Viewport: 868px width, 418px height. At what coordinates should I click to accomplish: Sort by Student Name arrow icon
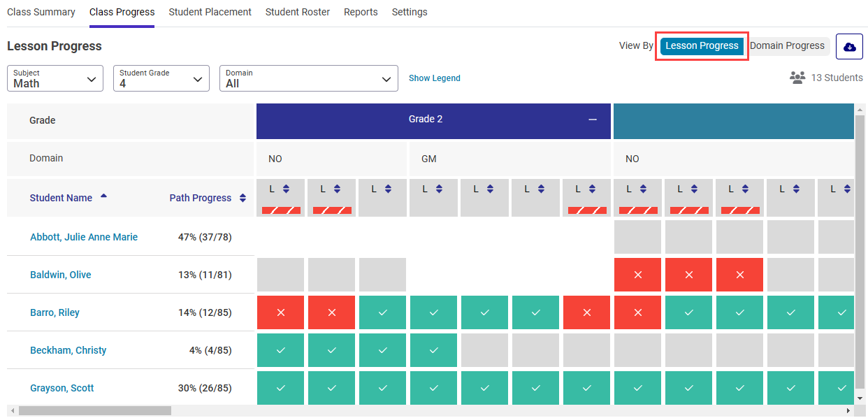tap(104, 196)
